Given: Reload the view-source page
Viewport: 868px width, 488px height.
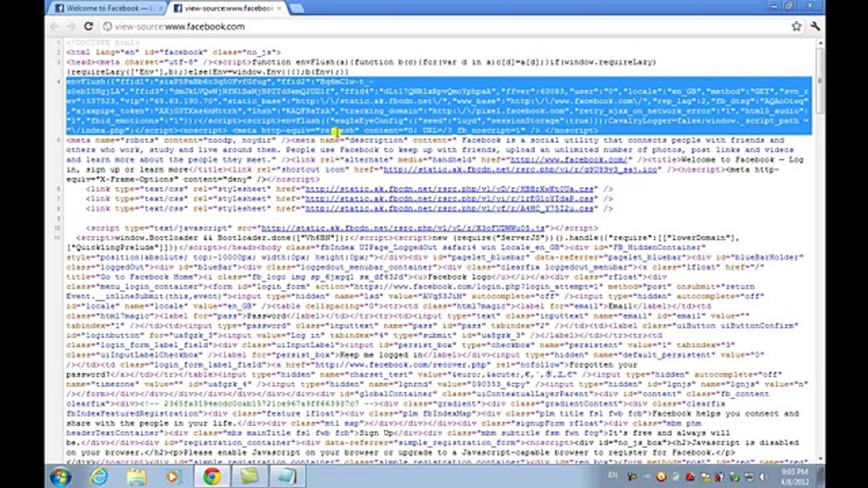Looking at the screenshot, I should click(88, 26).
